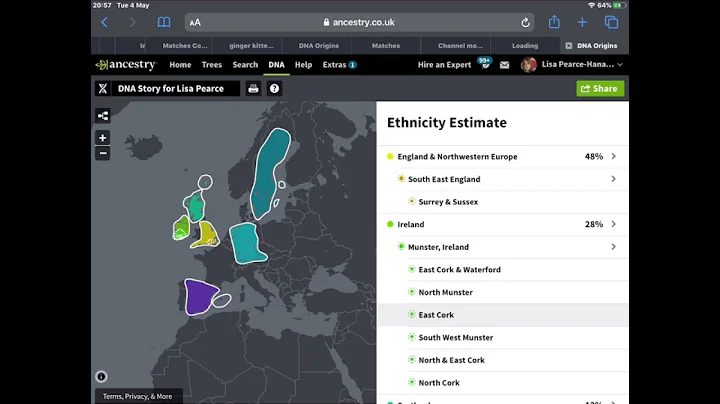Select the green Ireland region on map

(182, 228)
